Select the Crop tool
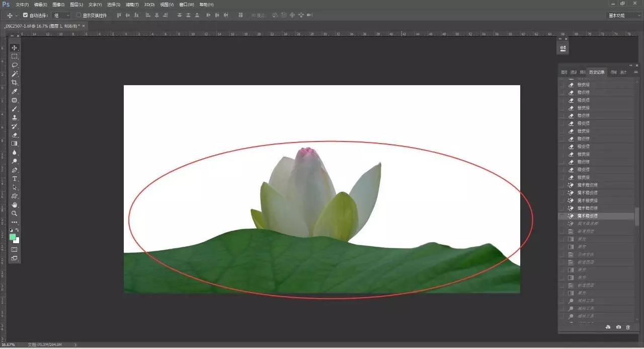The width and height of the screenshot is (644, 349). click(15, 83)
